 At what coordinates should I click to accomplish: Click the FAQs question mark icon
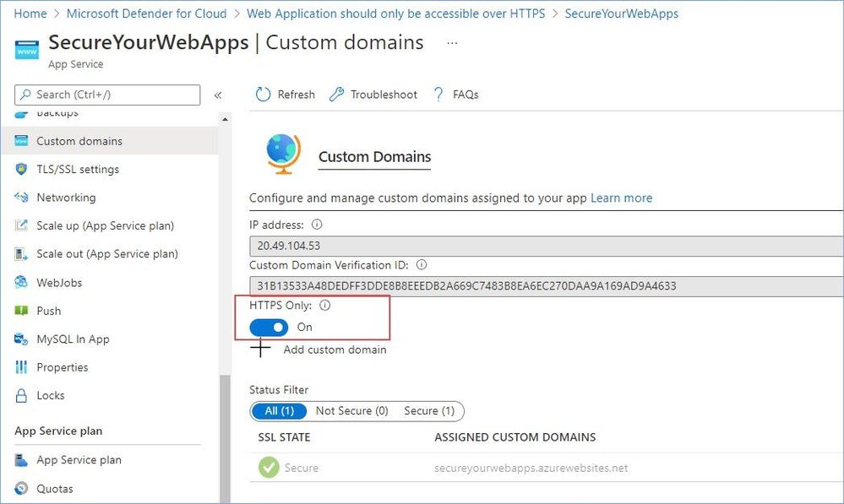click(x=438, y=95)
